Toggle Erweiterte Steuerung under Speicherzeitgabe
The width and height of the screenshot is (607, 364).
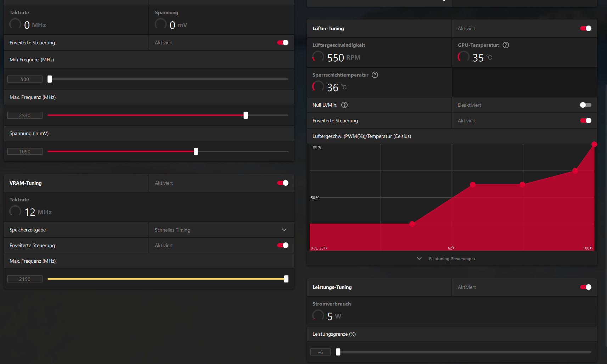coord(283,245)
